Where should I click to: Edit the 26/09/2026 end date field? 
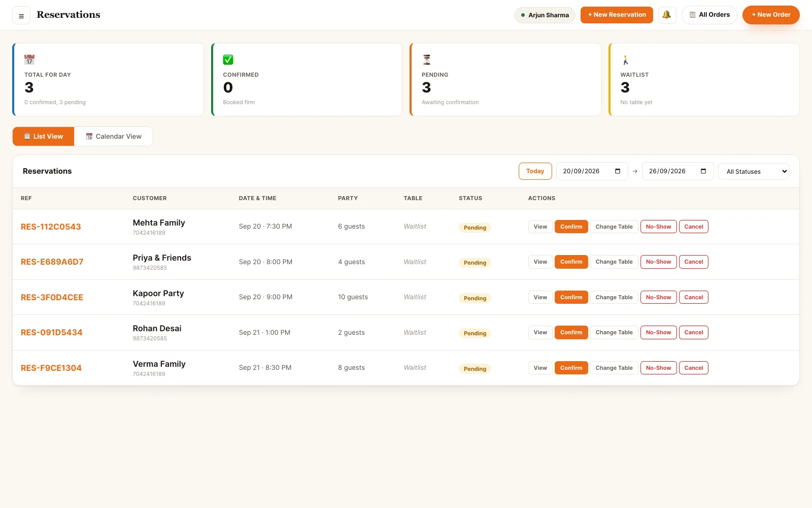pyautogui.click(x=678, y=171)
